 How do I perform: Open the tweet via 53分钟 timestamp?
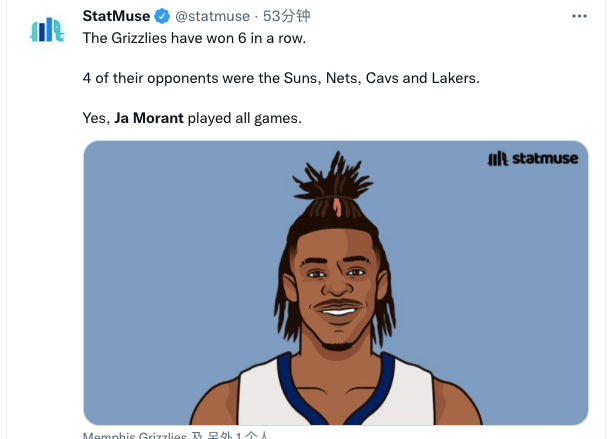tap(287, 16)
